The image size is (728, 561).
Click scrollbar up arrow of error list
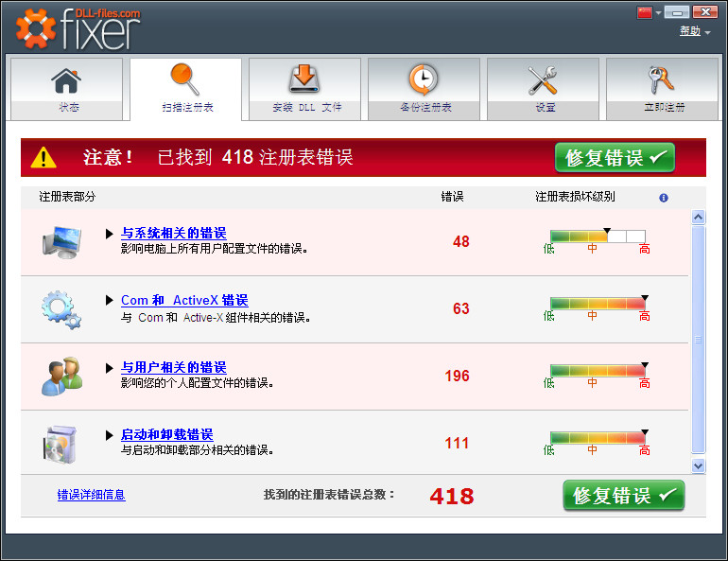click(x=699, y=217)
